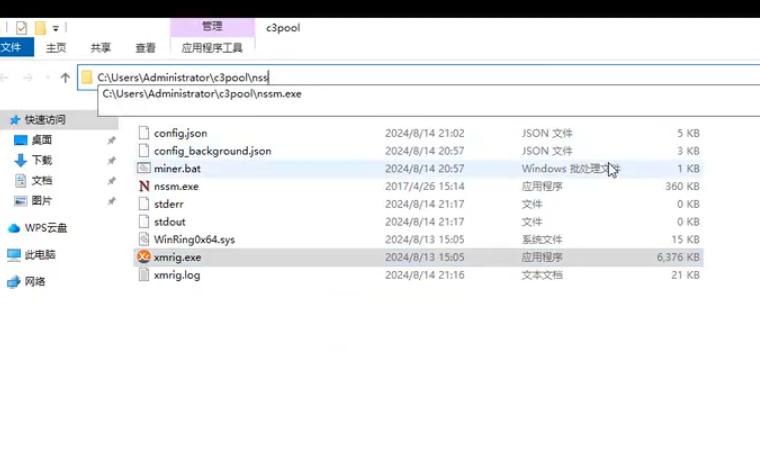The height and width of the screenshot is (463, 760).
Task: Click the pin icon next to 下载
Action: pos(111,160)
